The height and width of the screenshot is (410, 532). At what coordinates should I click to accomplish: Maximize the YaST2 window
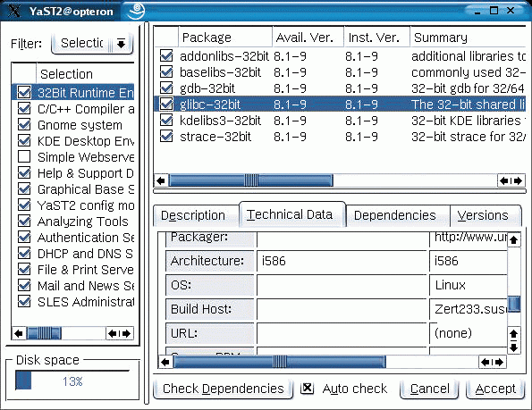coord(494,11)
